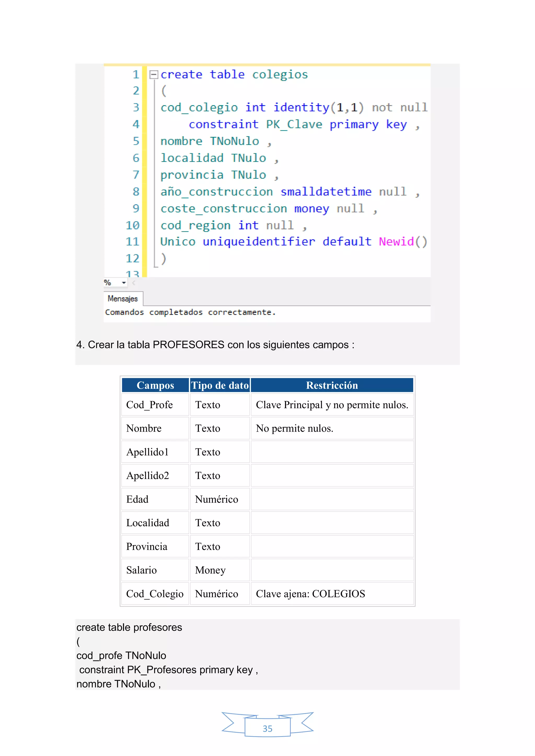Click line number 12 in the editor
Image resolution: width=535 pixels, height=756 pixels.
click(132, 259)
